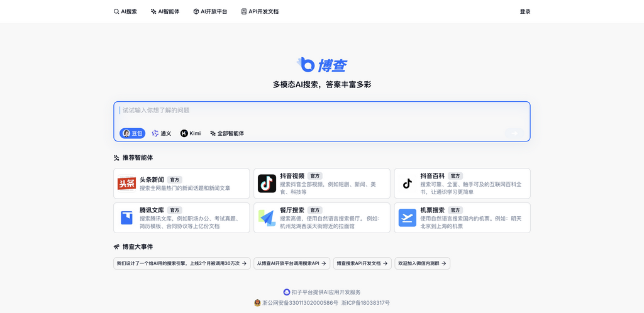Screen dimensions: 644x313
Task: Open 扣子平台提供AI应用开发服务 footer link
Action: click(x=326, y=292)
